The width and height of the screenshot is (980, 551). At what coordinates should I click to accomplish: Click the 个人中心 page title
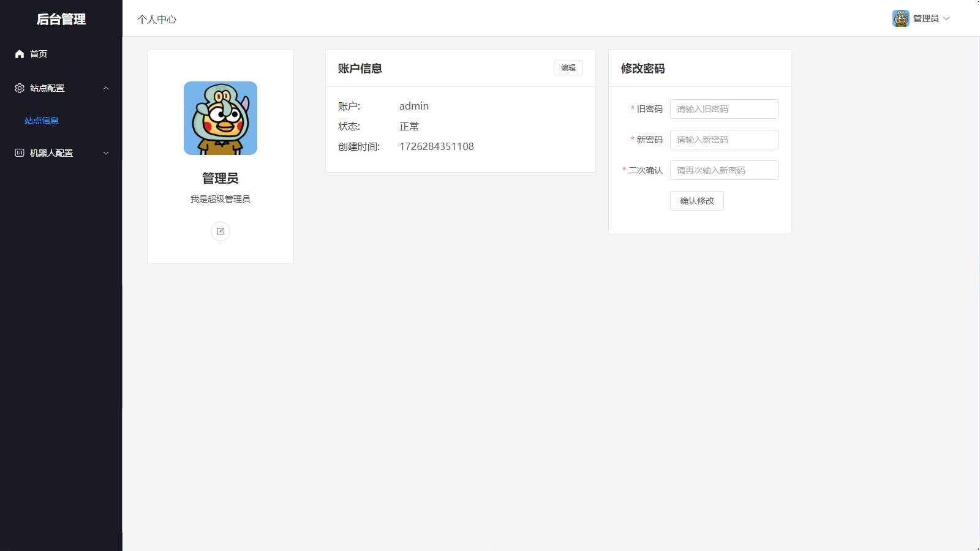pyautogui.click(x=157, y=19)
